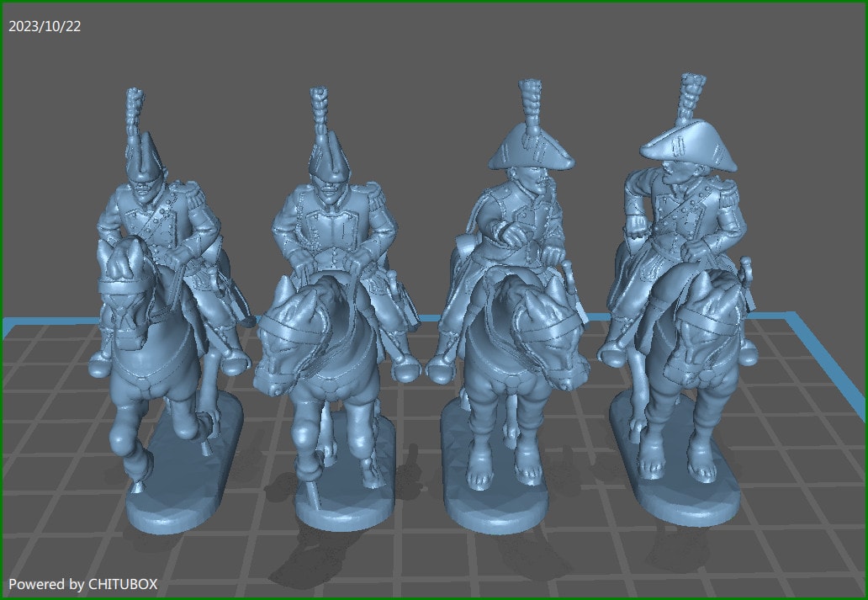Click the epaulette on the second rider's shoulder
This screenshot has width=868, height=600.
[374, 198]
